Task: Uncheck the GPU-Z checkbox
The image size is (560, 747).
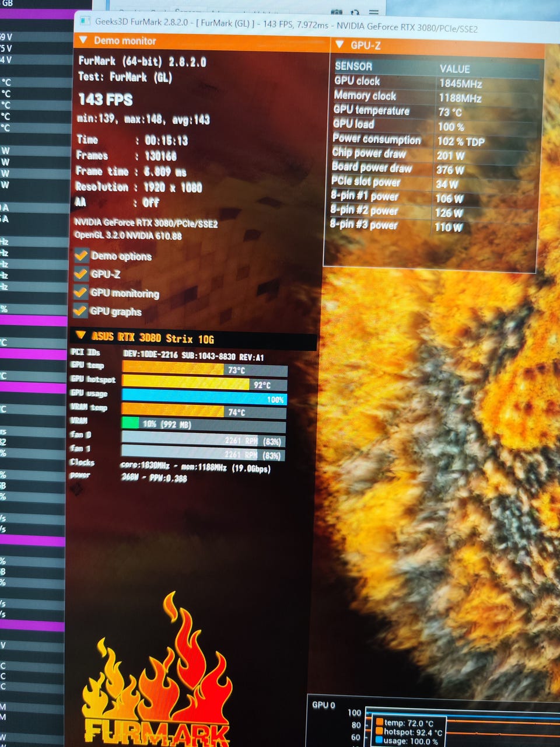Action: point(81,273)
